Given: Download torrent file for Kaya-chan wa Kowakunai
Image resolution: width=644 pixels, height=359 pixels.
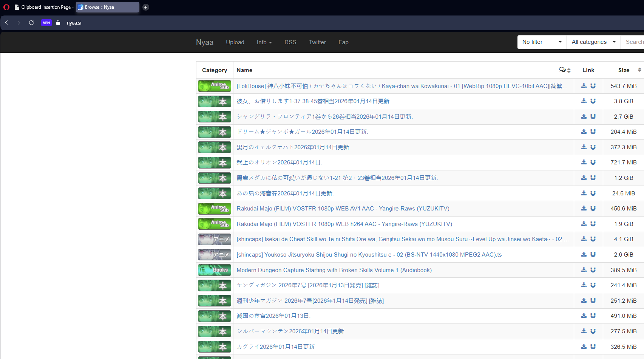Looking at the screenshot, I should click(x=584, y=86).
